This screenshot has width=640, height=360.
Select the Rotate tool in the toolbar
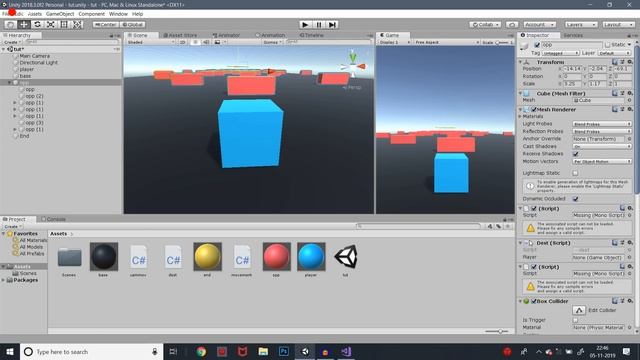(37, 24)
